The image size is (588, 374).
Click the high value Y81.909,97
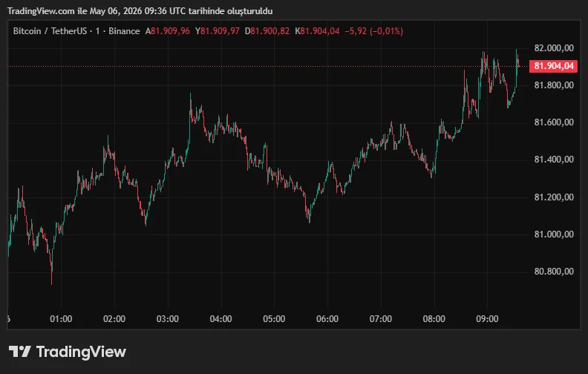point(217,31)
